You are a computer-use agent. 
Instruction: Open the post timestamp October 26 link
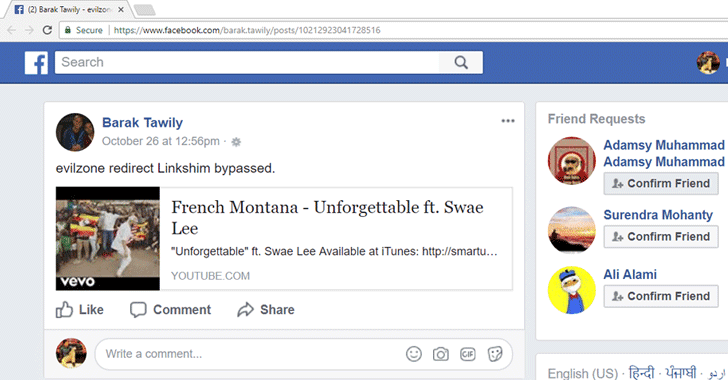tap(161, 141)
